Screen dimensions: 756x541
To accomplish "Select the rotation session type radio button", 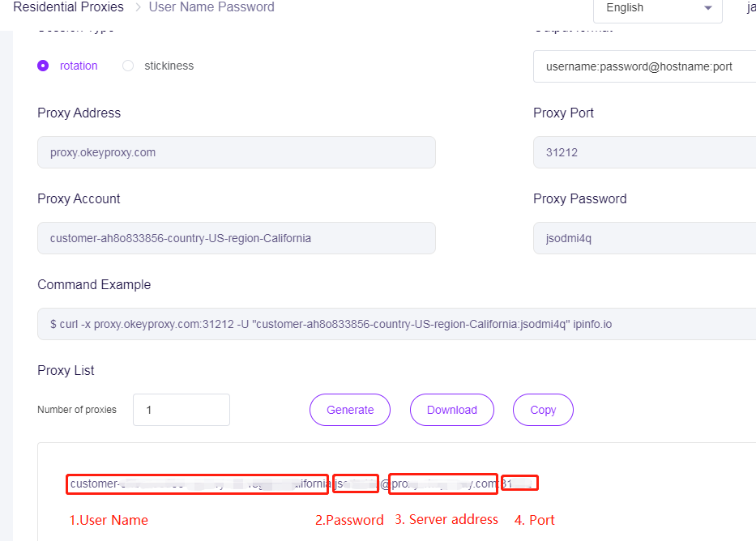I will point(43,66).
